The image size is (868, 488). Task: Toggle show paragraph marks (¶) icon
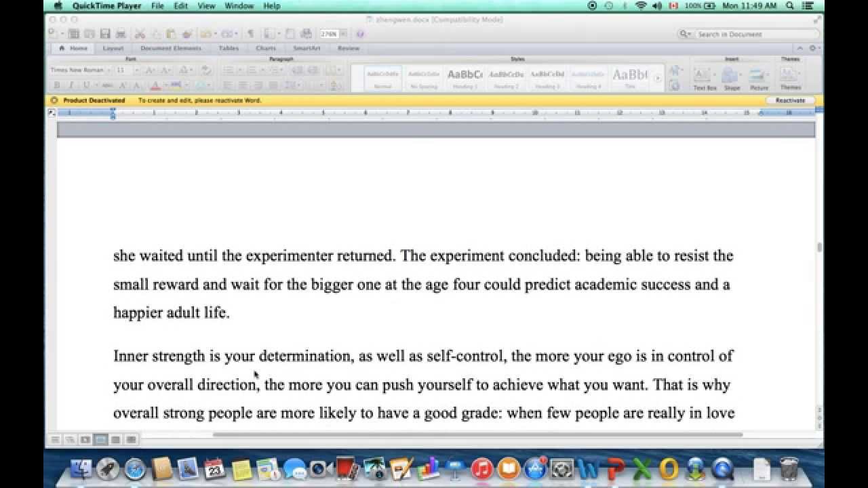coord(250,34)
